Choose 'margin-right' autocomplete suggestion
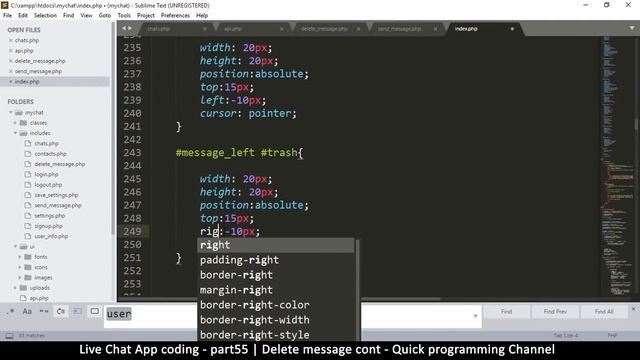 (x=276, y=290)
